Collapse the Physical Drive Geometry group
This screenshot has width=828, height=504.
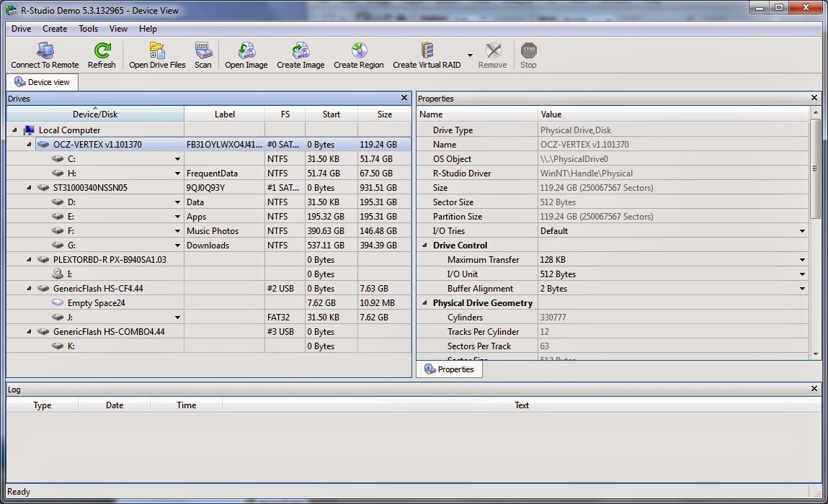(424, 303)
